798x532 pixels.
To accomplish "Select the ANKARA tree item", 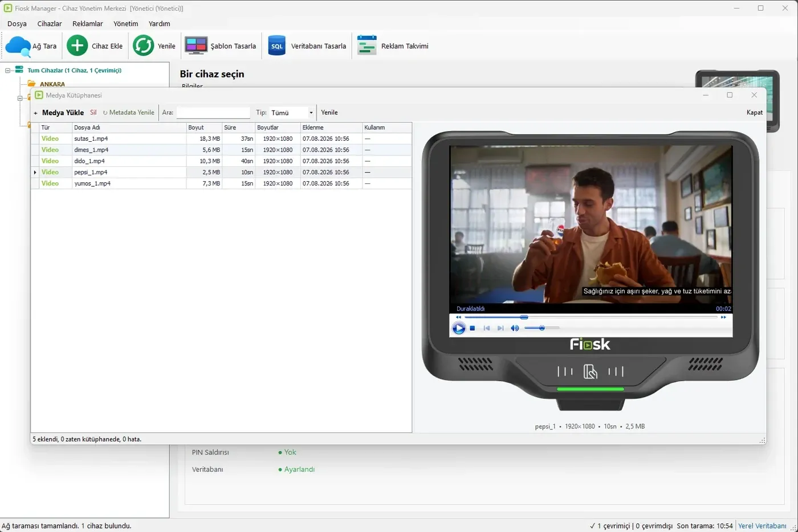I will 52,84.
